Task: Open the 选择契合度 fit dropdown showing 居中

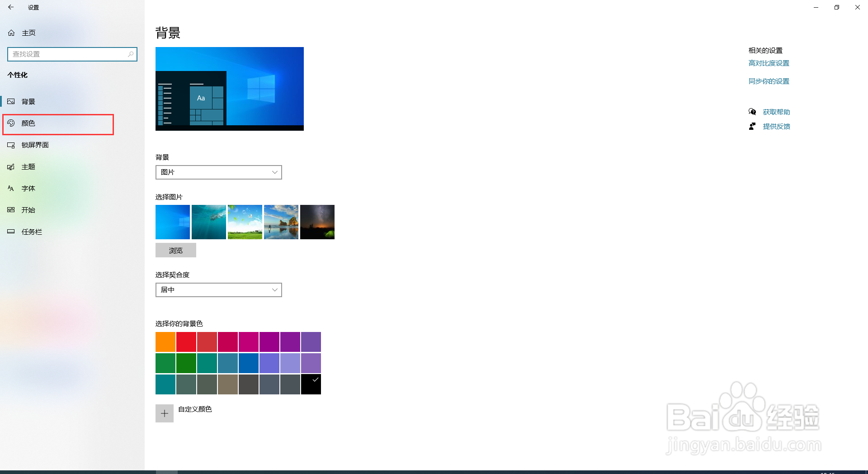Action: (218, 290)
